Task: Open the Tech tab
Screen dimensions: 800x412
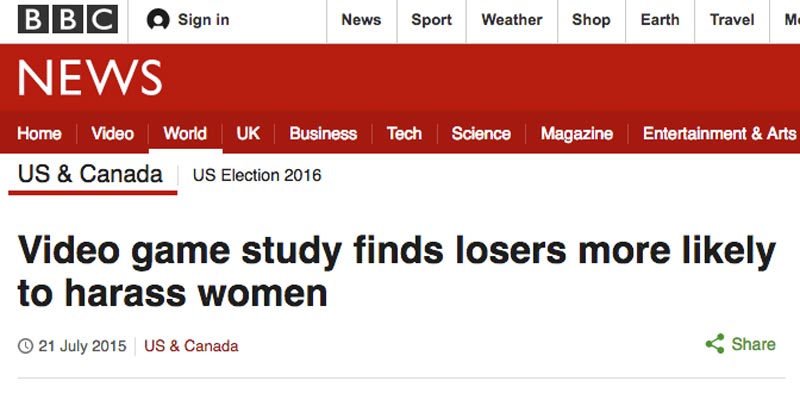Action: pos(404,134)
